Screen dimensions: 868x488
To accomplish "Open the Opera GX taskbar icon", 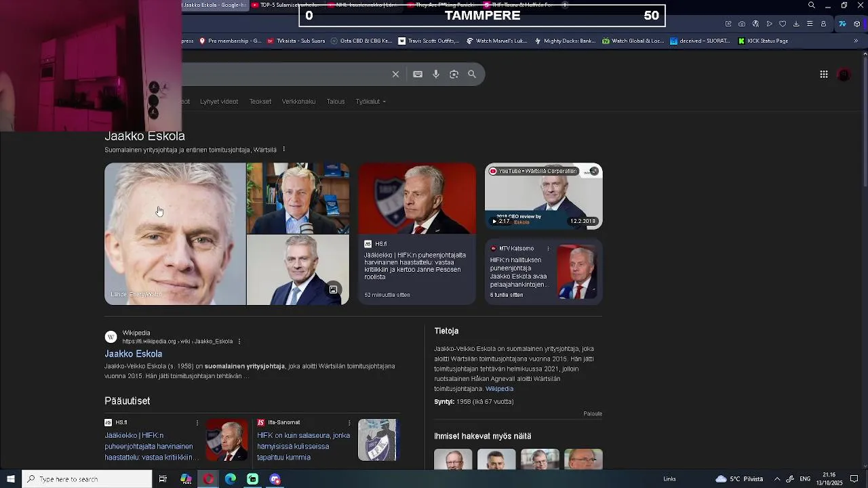I will (208, 479).
